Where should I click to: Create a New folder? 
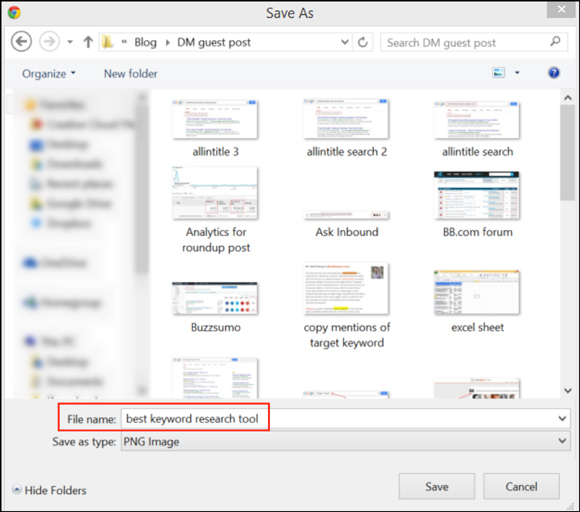[131, 74]
